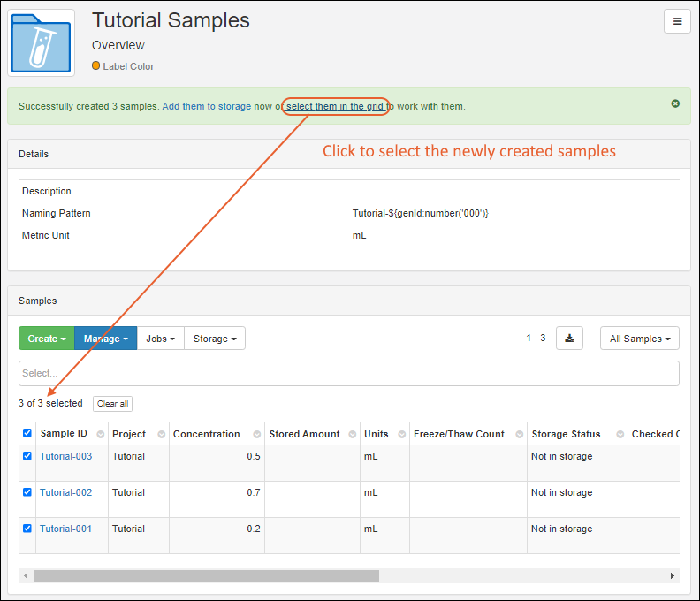Screen dimensions: 700x601
Task: Open the Storage menu
Action: click(x=215, y=339)
